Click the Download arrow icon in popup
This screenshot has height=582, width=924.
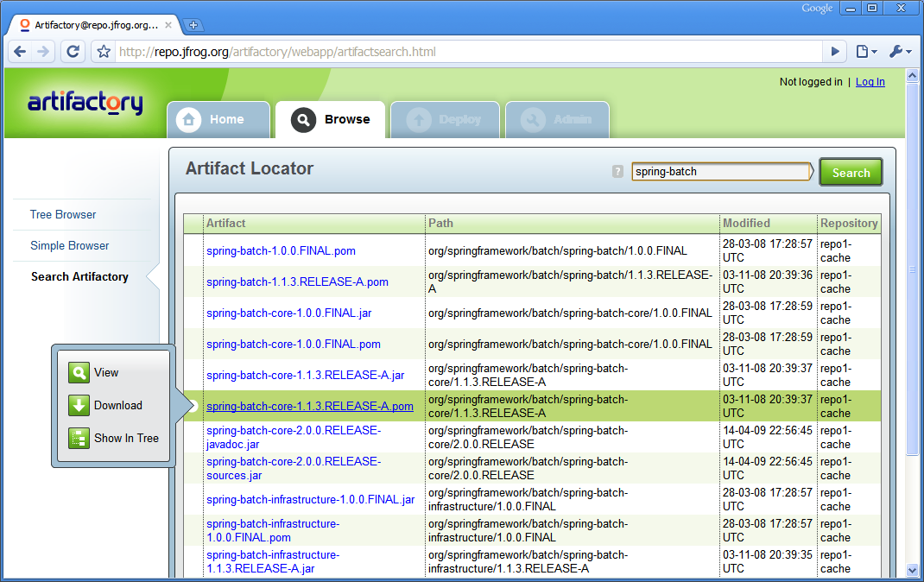click(x=79, y=406)
